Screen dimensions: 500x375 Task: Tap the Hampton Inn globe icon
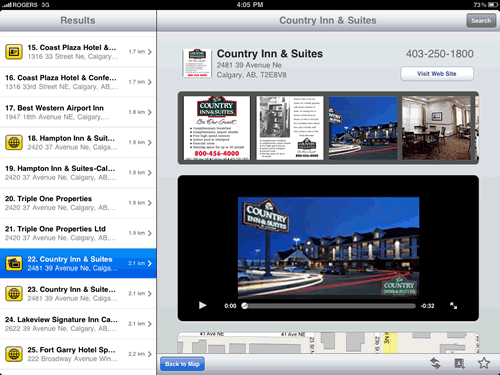tap(14, 142)
